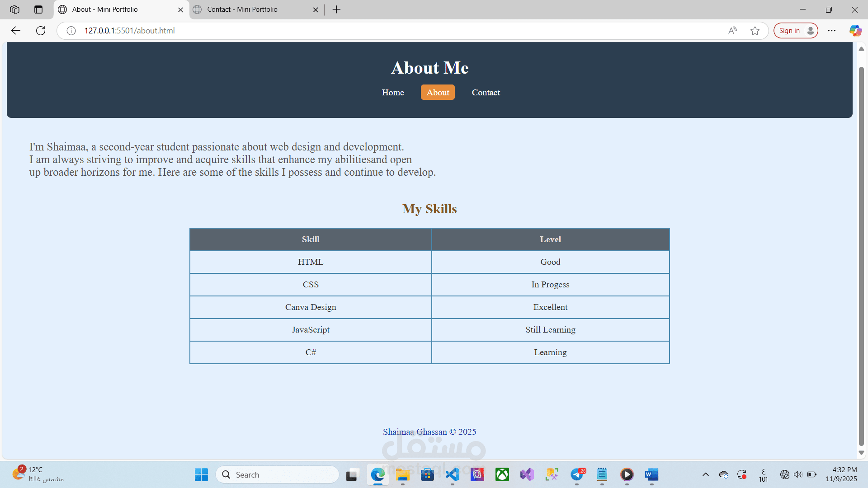Switch to Contact - Mini Portfolio tab
868x488 pixels.
[x=242, y=9]
